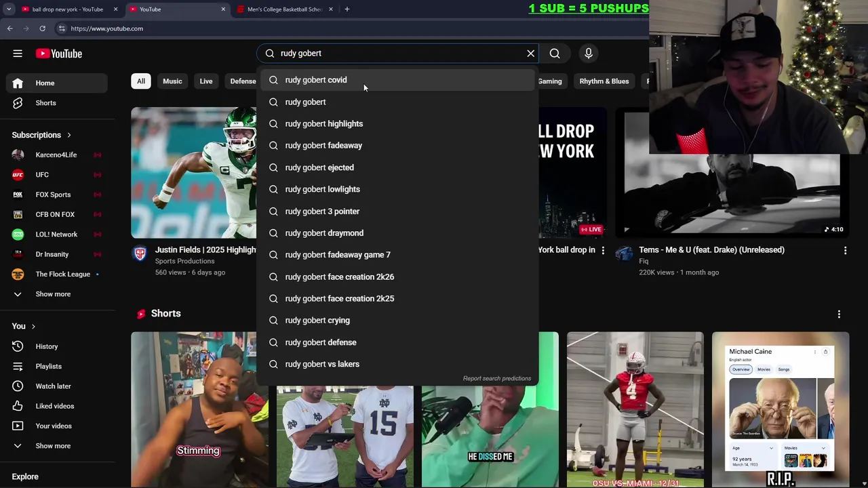Select suggestion rudy gobert fadeaway game 7
The height and width of the screenshot is (488, 868).
coord(397,255)
